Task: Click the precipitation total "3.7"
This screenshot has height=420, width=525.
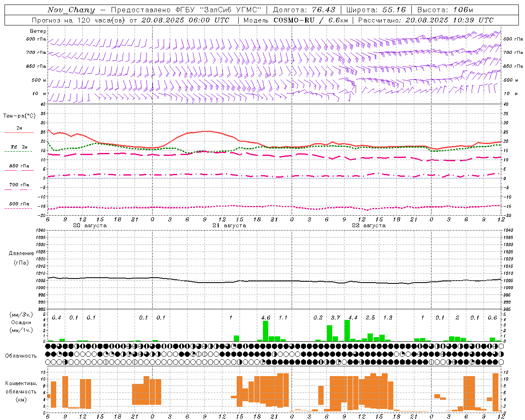Action: [336, 317]
